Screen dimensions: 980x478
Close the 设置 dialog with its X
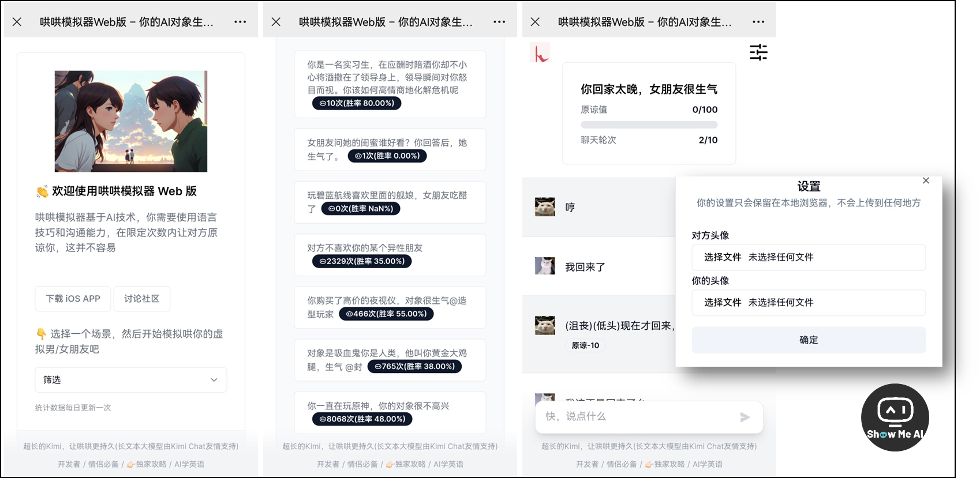(x=926, y=180)
